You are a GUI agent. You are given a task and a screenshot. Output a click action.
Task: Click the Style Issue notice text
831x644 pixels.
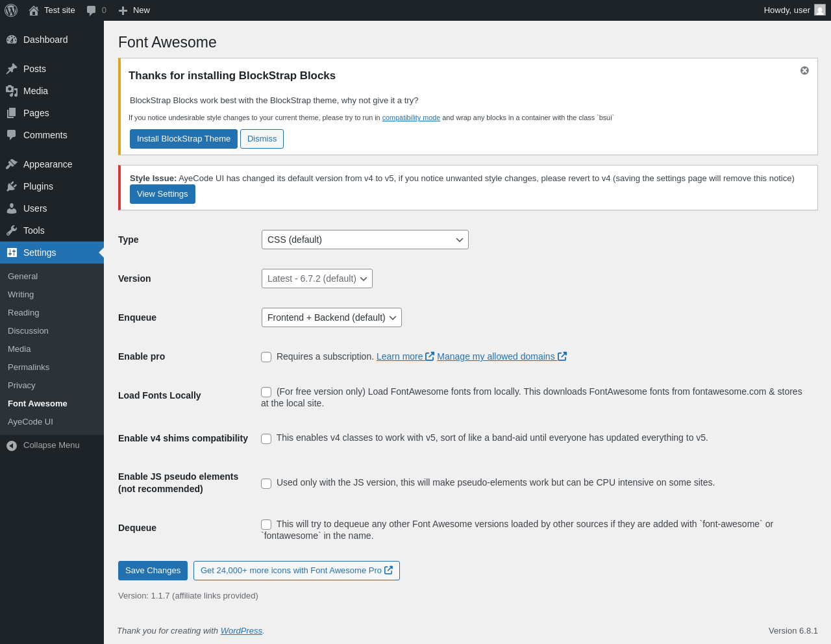click(462, 179)
